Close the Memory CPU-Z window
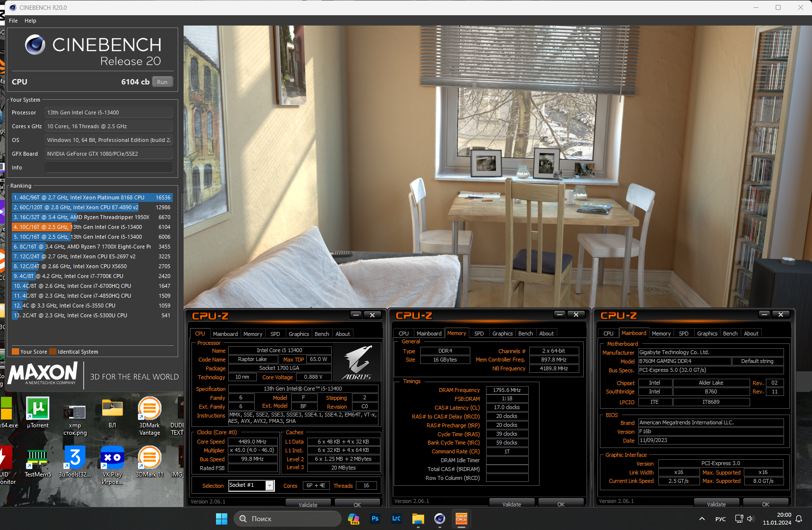This screenshot has height=530, width=812. tap(576, 314)
